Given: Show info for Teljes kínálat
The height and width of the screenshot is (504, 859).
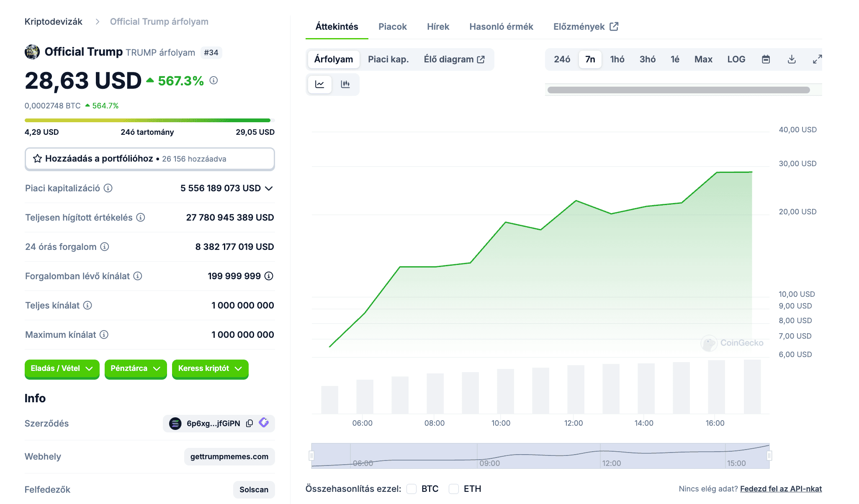Looking at the screenshot, I should point(87,305).
